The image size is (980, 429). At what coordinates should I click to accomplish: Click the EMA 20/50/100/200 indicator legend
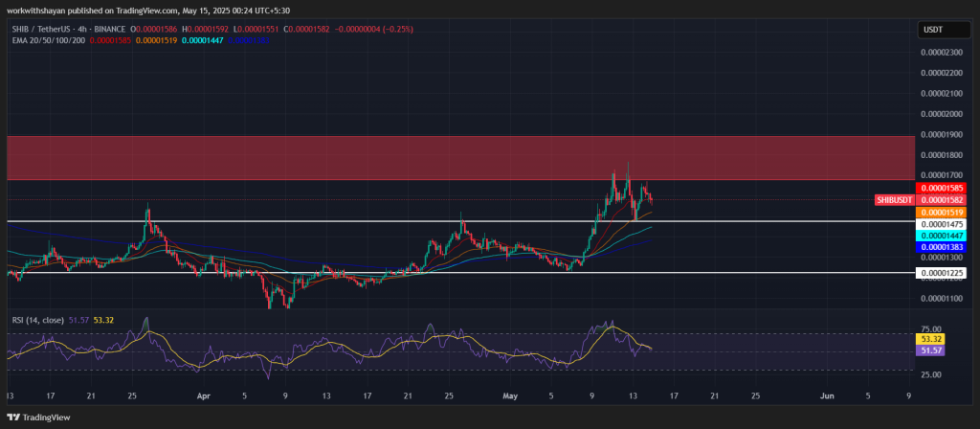[49, 40]
